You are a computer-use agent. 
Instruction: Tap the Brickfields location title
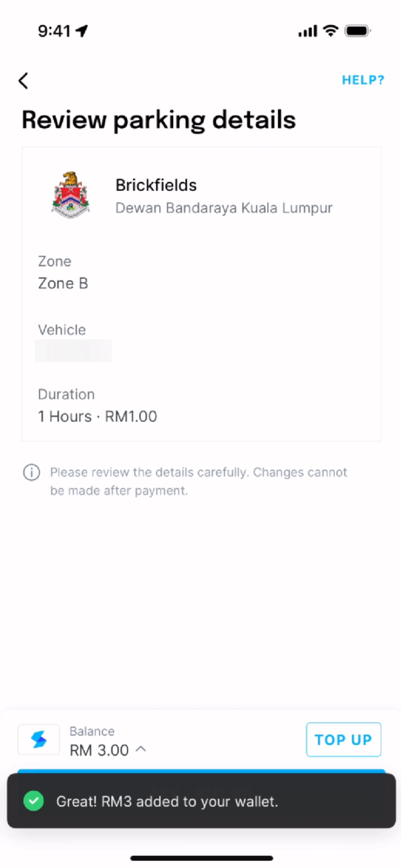[x=156, y=185]
